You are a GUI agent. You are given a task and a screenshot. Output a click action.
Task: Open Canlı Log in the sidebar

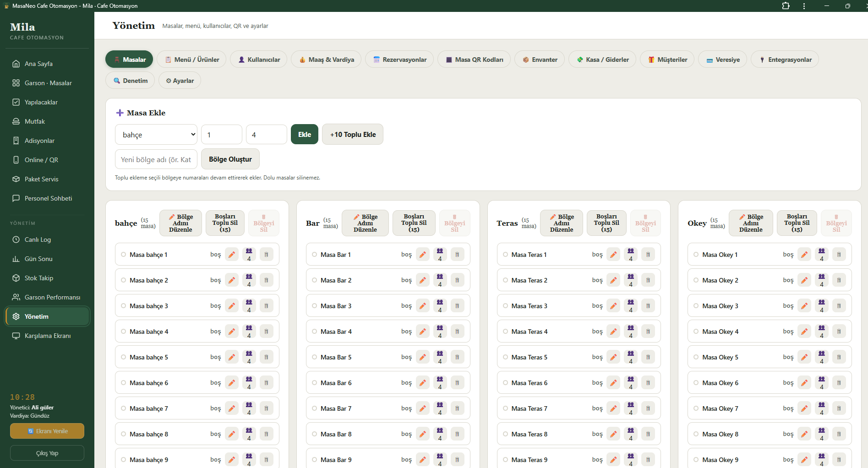point(47,239)
